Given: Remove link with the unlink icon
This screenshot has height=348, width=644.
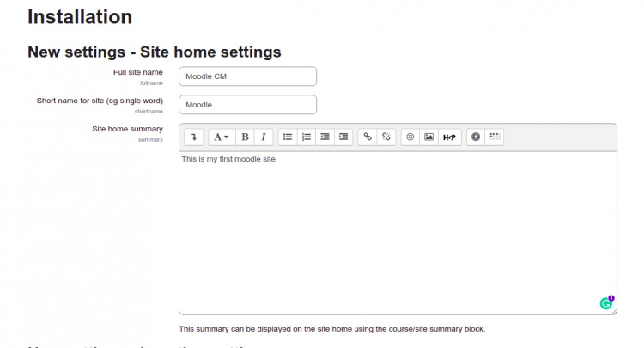Looking at the screenshot, I should click(x=386, y=137).
